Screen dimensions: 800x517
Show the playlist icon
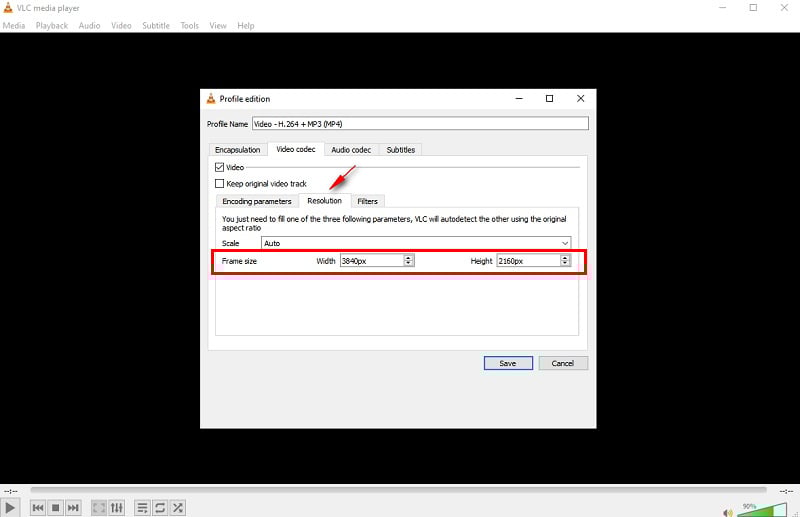point(142,508)
